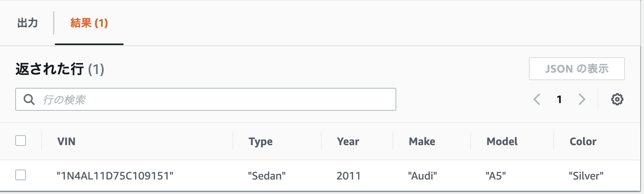Image resolution: width=644 pixels, height=194 pixels.
Task: Click the "Audi" cell in the row
Action: [422, 176]
